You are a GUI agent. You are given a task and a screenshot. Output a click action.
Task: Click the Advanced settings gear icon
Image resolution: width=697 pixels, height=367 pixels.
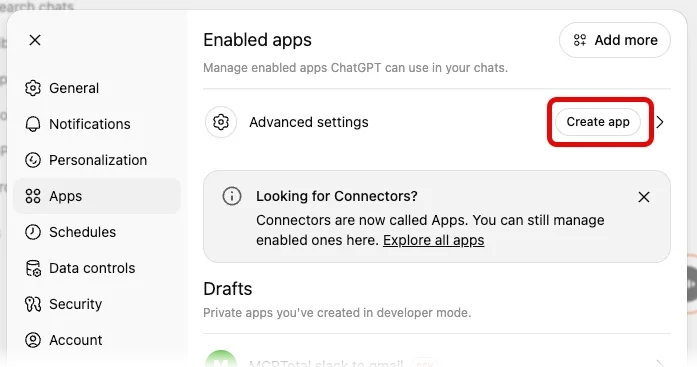point(221,122)
